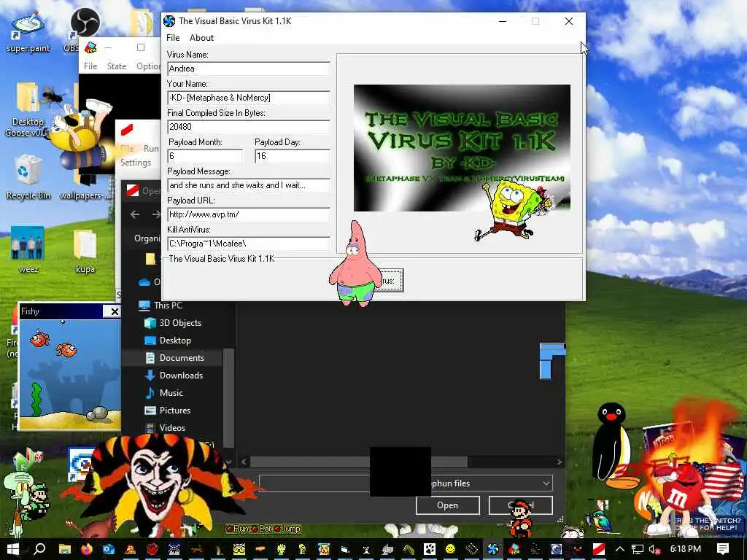Click the muted volume icon in tray
The width and height of the screenshot is (747, 560).
click(656, 549)
